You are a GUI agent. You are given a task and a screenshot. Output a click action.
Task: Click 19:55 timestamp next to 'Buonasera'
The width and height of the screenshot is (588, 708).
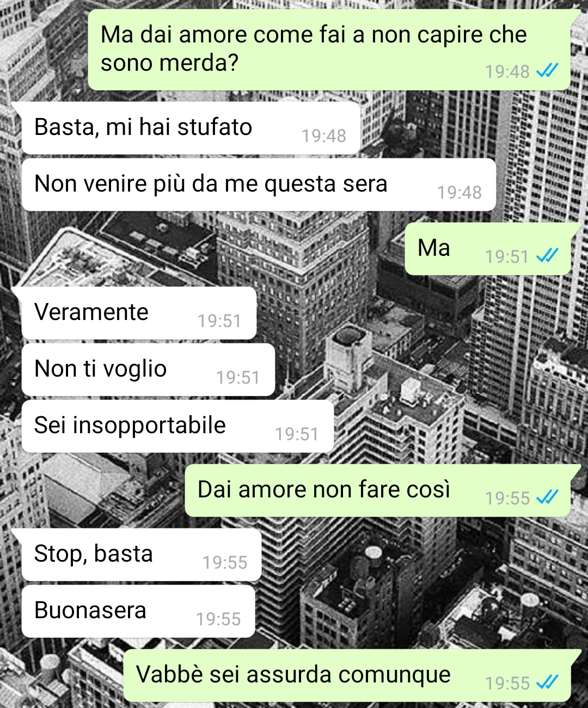coord(218,619)
